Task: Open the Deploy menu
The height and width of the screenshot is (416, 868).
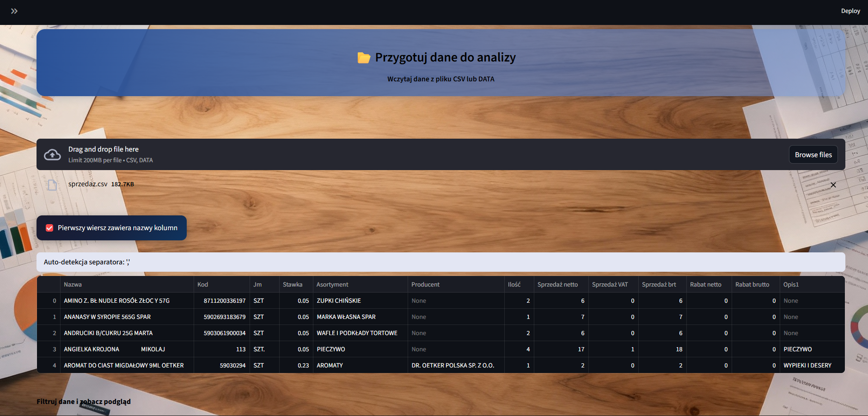Action: coord(850,11)
